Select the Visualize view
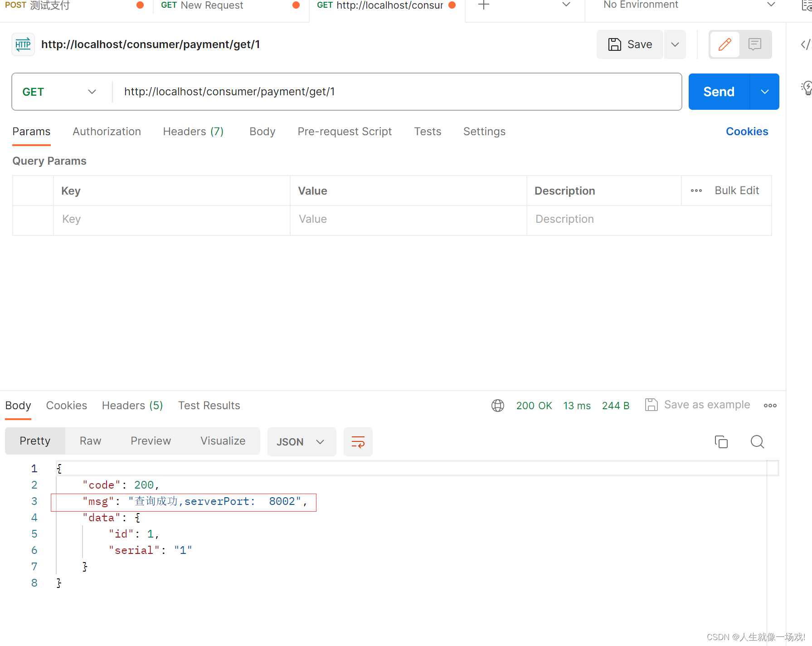 pos(223,441)
